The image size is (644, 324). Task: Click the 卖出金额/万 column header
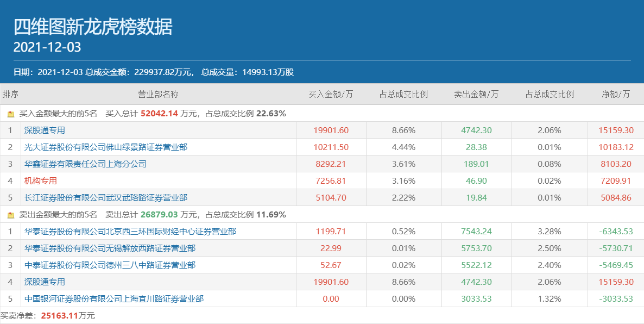click(x=476, y=95)
